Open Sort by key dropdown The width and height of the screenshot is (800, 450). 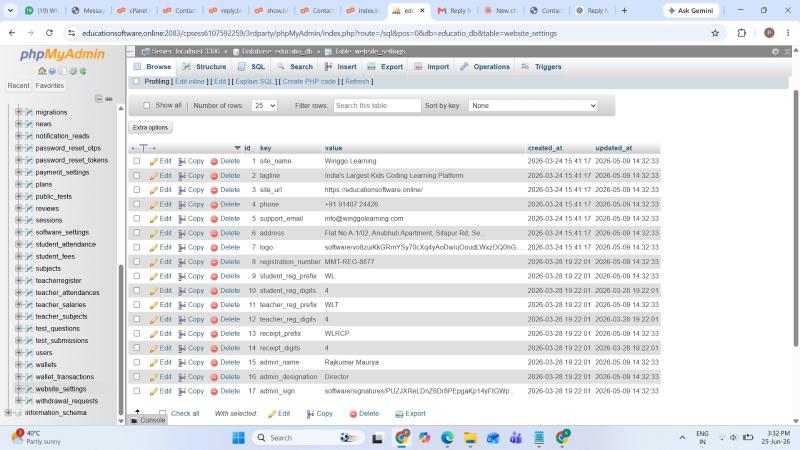pyautogui.click(x=533, y=106)
